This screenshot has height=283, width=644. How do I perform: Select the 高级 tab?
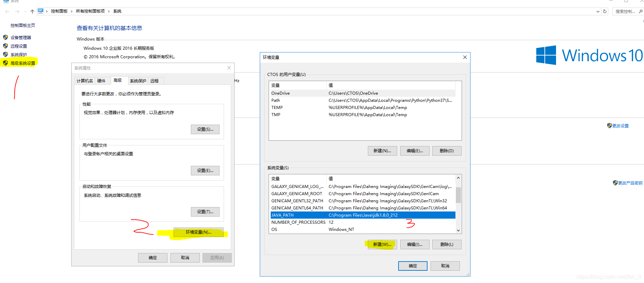[118, 80]
